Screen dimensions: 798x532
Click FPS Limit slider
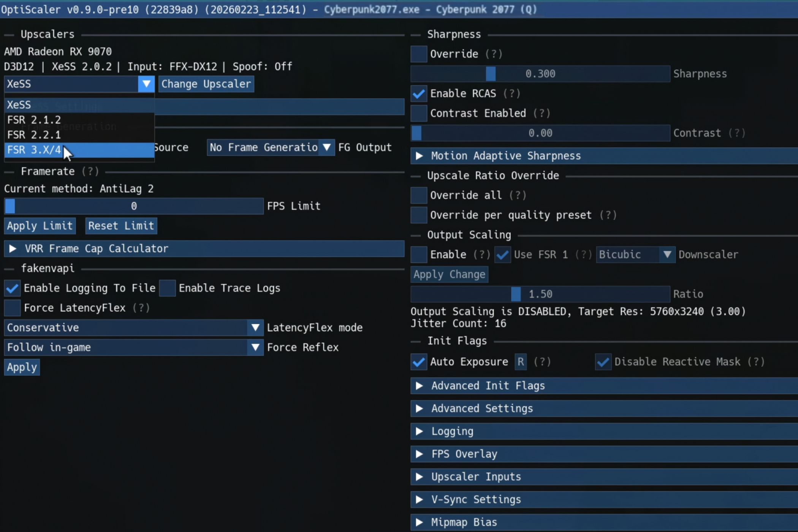[x=134, y=206]
